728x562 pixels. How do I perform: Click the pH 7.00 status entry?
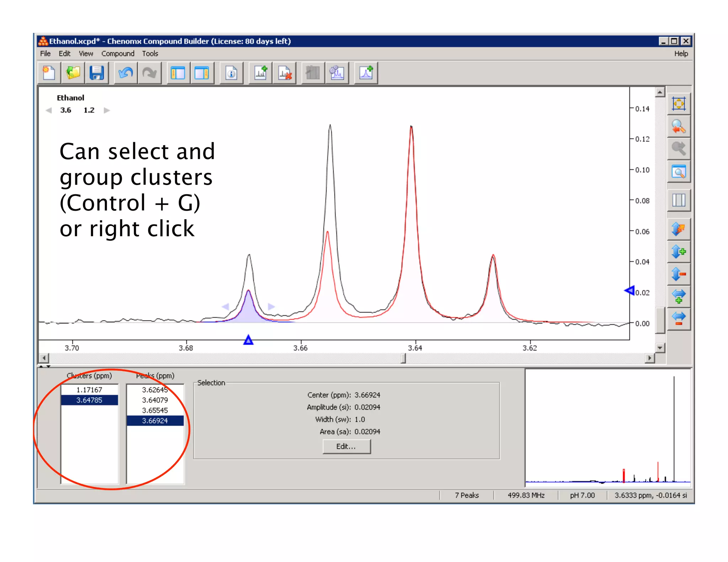[x=582, y=495]
